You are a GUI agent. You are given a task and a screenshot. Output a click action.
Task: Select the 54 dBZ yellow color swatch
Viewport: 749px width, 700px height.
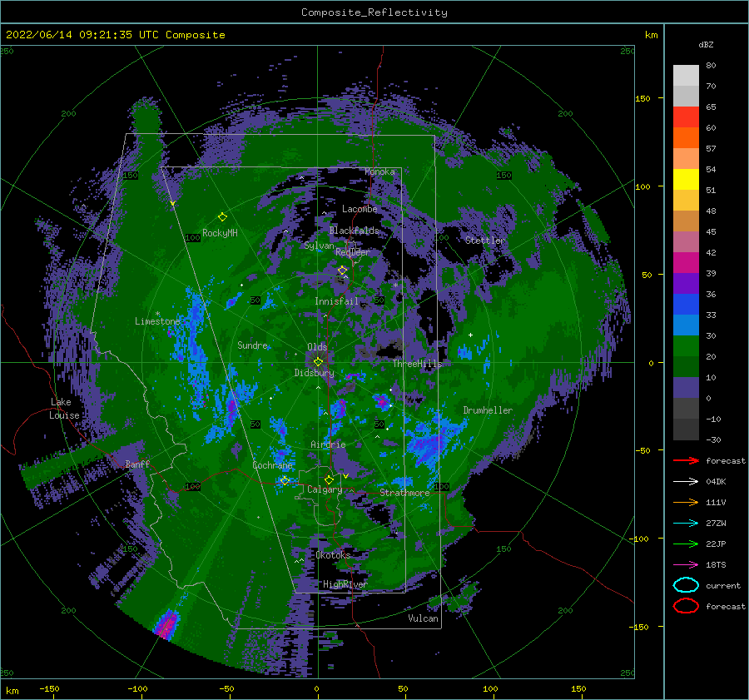click(x=686, y=180)
